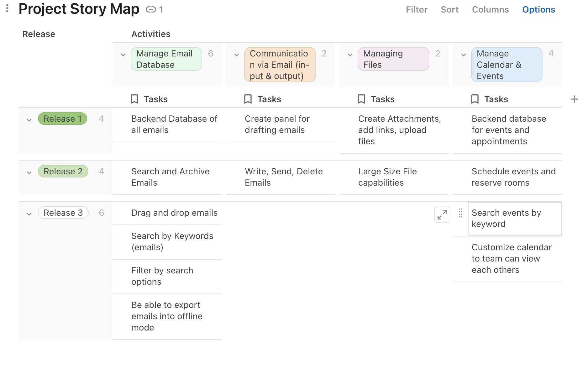The width and height of the screenshot is (588, 370).
Task: Click the plus icon to add column
Action: tap(574, 99)
